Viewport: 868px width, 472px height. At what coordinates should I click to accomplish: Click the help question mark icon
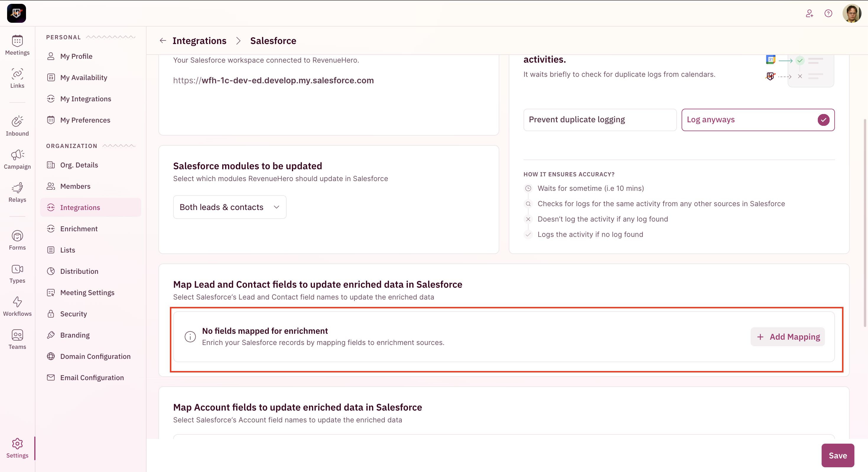point(828,14)
